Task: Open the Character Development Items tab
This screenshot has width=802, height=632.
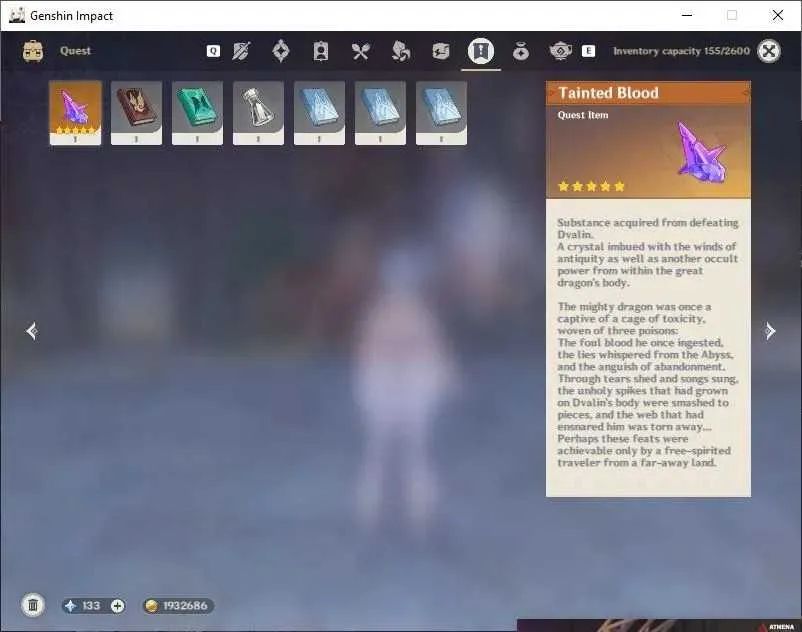Action: click(x=321, y=51)
